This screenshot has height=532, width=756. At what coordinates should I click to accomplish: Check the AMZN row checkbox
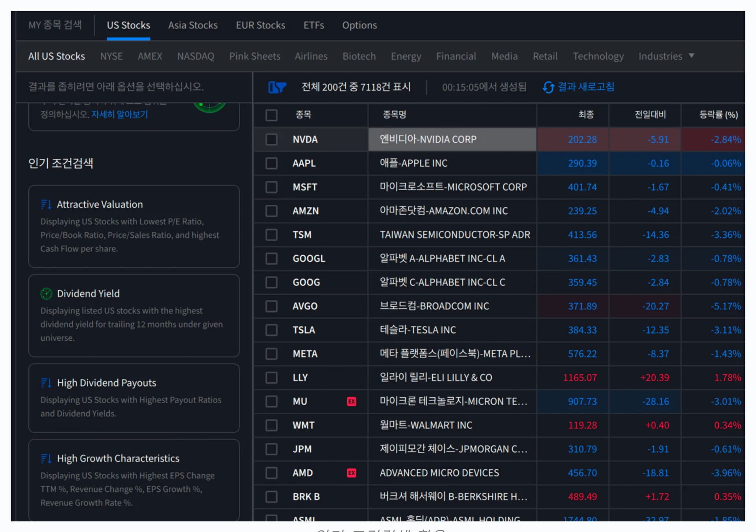coord(271,211)
